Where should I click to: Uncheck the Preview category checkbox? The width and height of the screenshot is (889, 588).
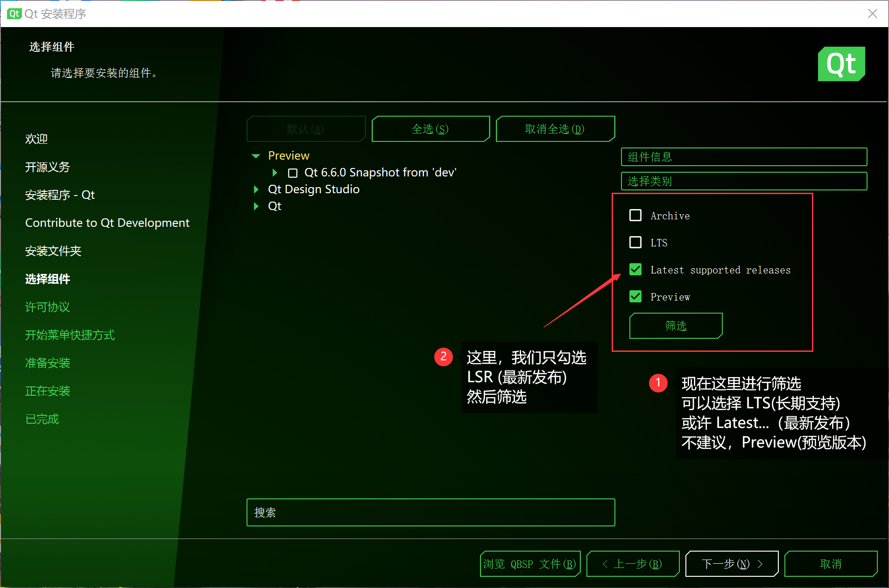(635, 296)
